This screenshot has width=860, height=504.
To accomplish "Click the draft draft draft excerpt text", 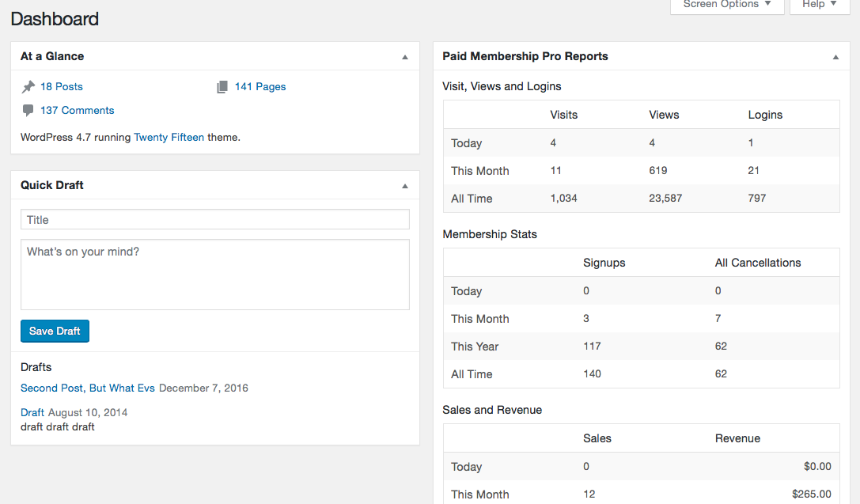I will (58, 426).
